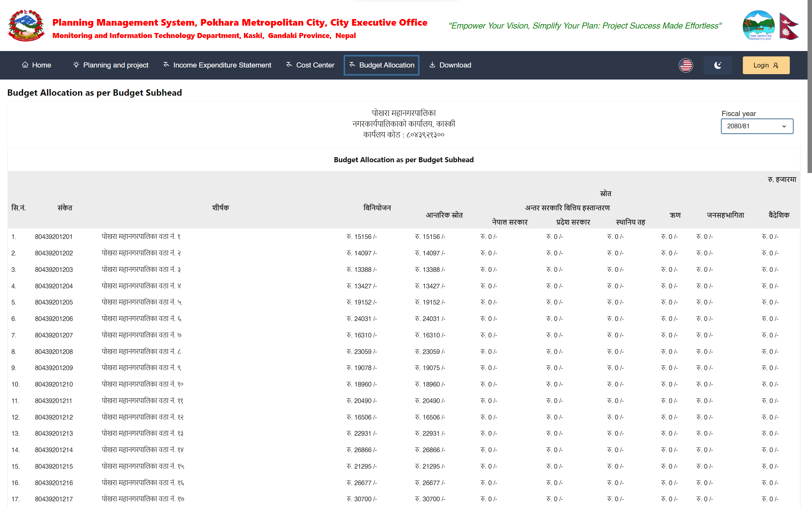
Task: Click the Pokhara Metropolitan City round logo
Action: 758,26
